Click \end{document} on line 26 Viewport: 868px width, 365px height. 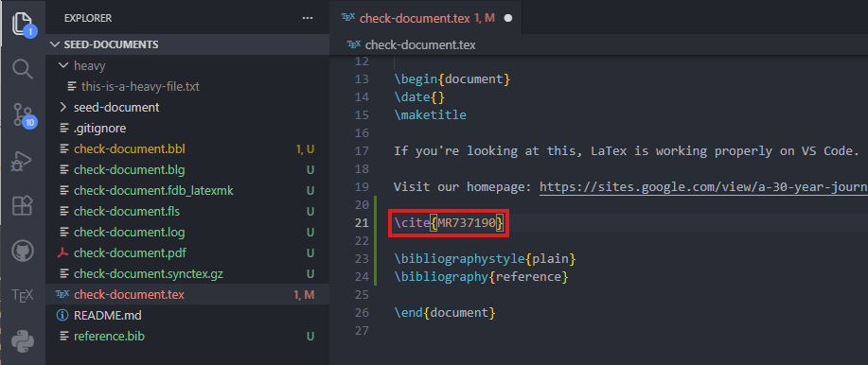445,312
